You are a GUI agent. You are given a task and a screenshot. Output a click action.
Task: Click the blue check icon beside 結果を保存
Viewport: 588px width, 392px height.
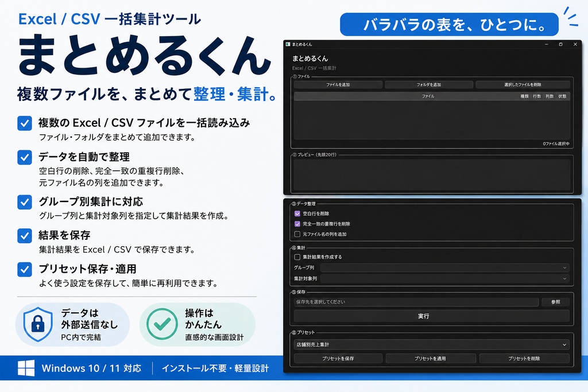tap(25, 236)
